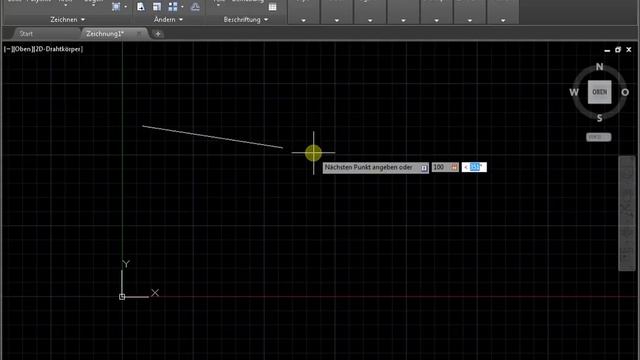640x360 pixels.
Task: Click the table grid icon in Beschriftung
Action: pyautogui.click(x=272, y=7)
